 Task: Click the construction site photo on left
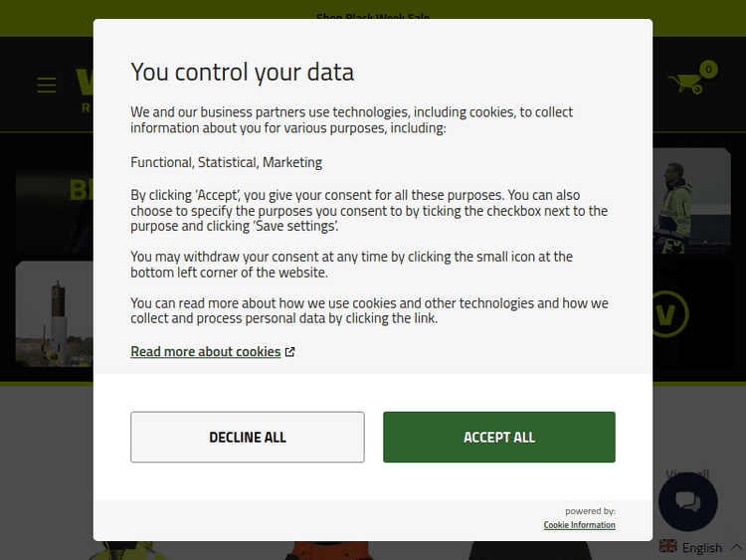(55, 314)
